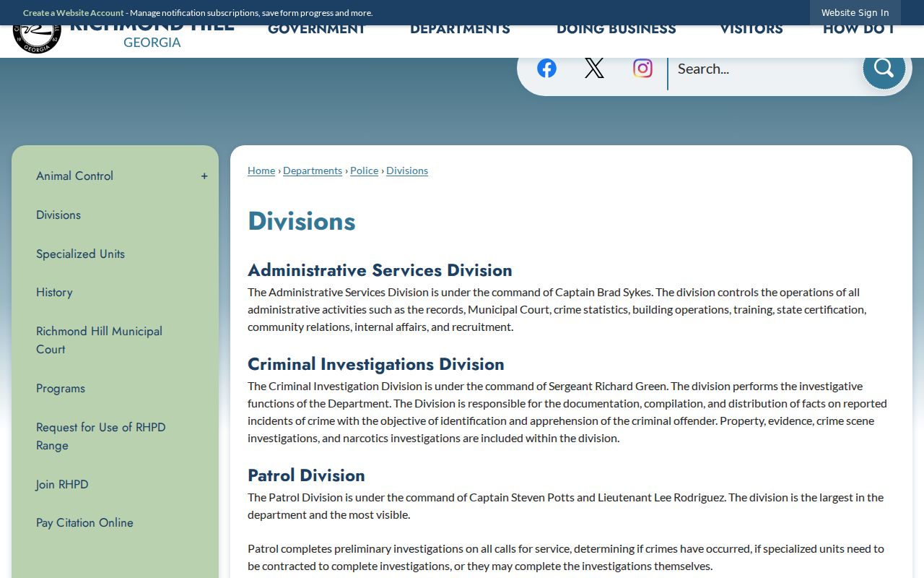Open History sidebar link

54,293
